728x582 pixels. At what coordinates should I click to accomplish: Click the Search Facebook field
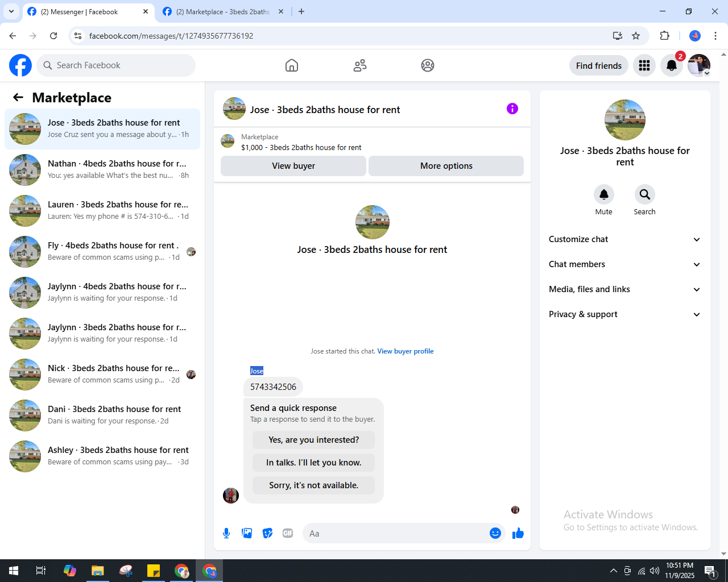(116, 65)
